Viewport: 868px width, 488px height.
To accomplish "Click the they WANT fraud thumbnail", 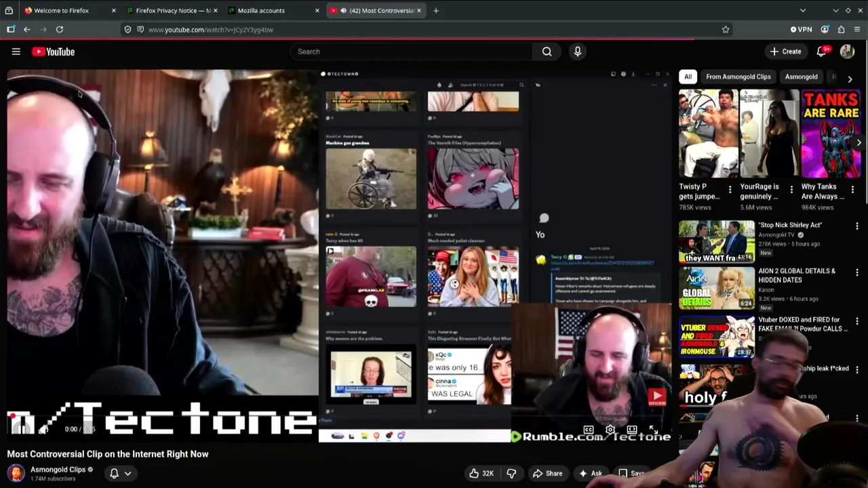I will (717, 241).
